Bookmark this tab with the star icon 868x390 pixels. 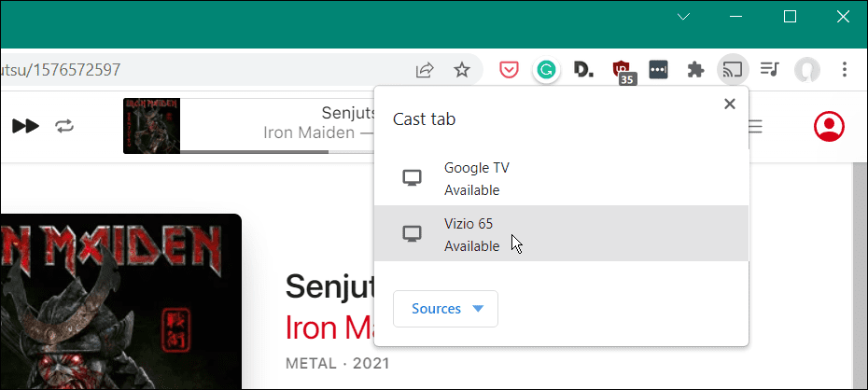coord(462,70)
